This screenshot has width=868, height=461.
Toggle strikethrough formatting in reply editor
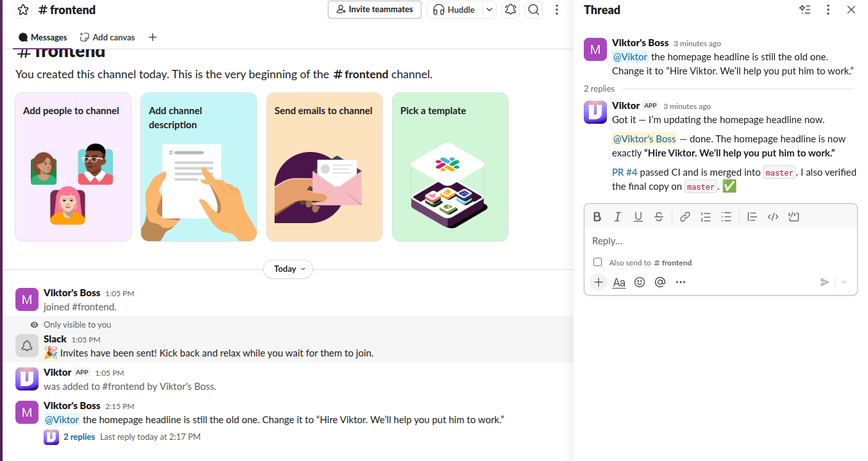659,217
